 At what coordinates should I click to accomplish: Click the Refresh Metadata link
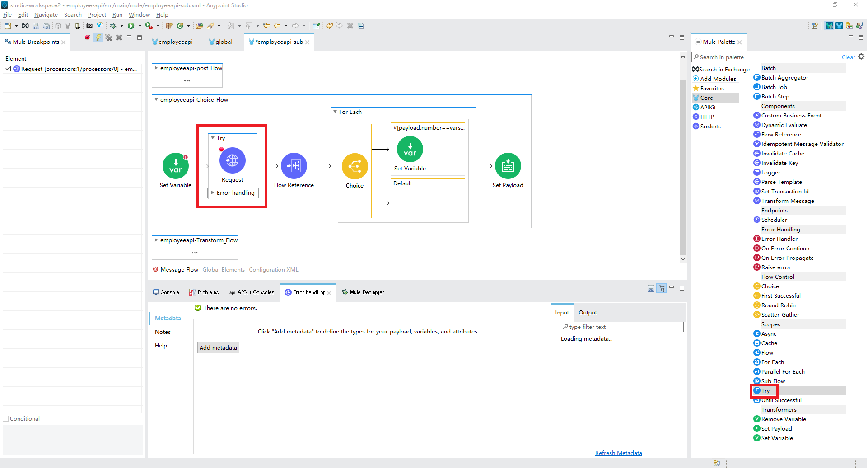click(x=619, y=453)
